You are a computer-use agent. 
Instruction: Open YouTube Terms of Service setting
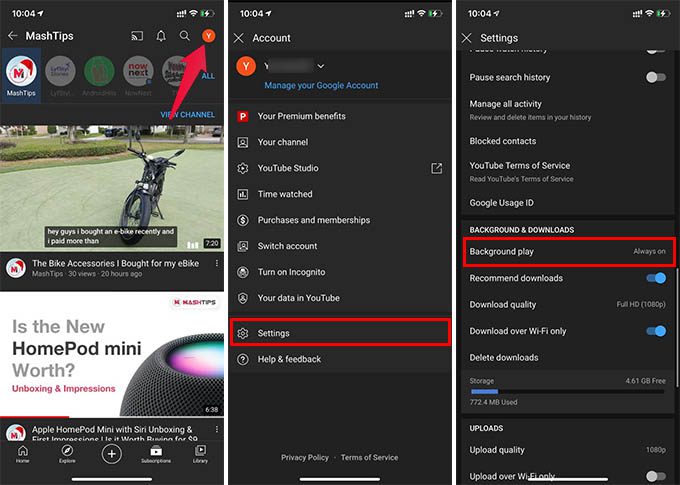click(x=568, y=171)
